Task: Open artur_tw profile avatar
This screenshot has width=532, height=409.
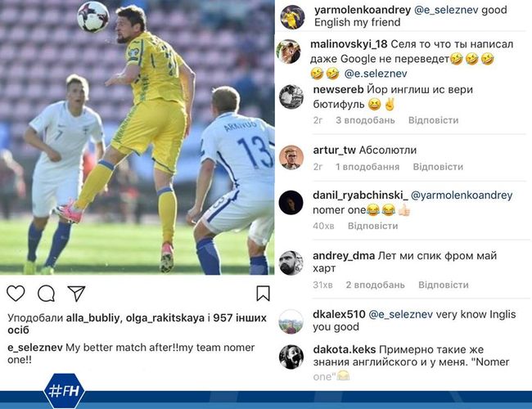Action: pyautogui.click(x=291, y=157)
